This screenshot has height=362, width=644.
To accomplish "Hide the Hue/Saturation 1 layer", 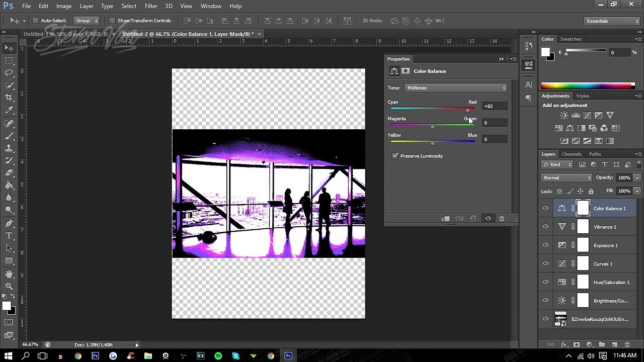I will point(545,282).
